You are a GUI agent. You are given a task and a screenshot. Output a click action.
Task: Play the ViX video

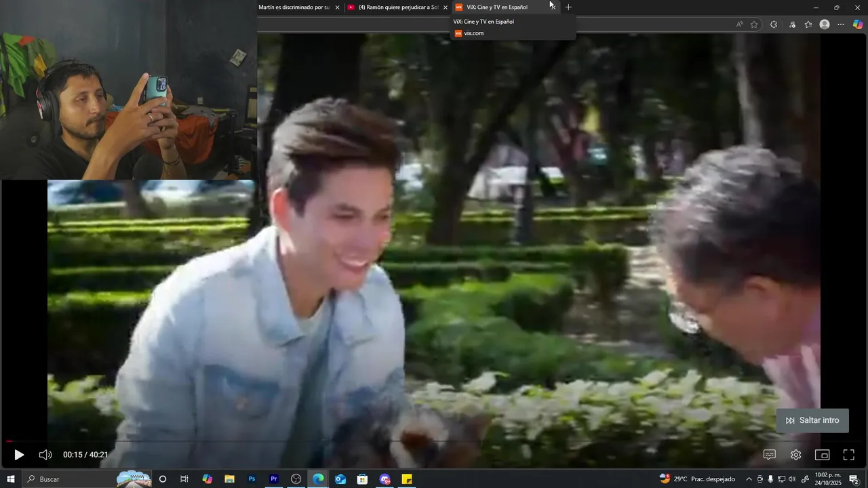[19, 455]
